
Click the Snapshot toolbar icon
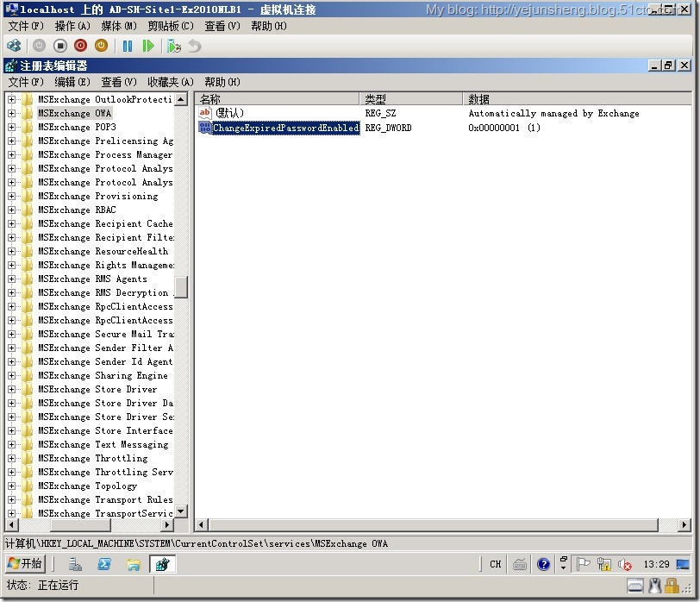[173, 46]
